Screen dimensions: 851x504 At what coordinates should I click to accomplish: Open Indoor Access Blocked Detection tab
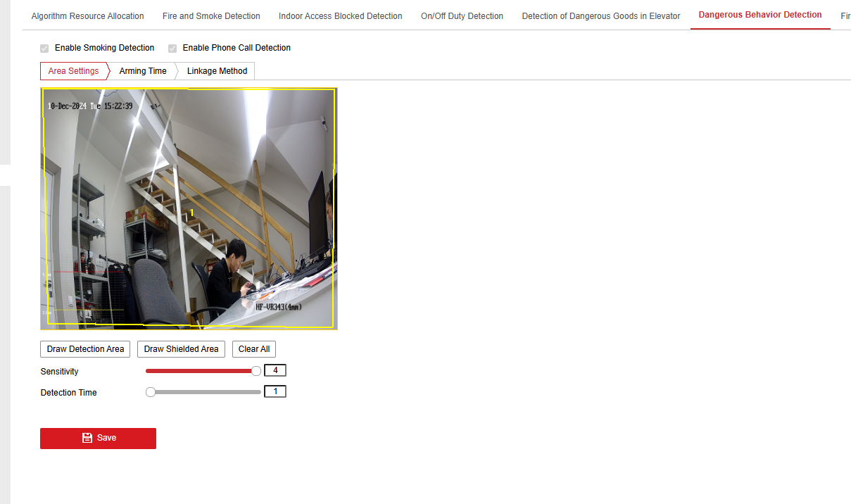click(341, 15)
